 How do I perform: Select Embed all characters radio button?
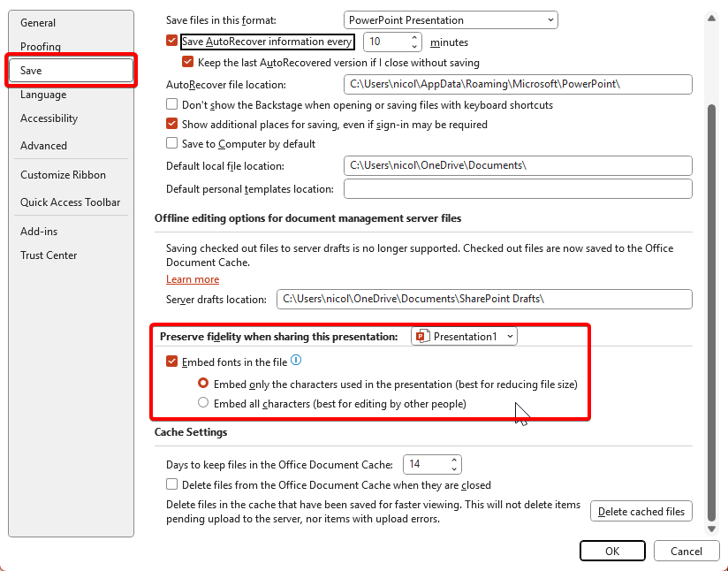(x=203, y=402)
